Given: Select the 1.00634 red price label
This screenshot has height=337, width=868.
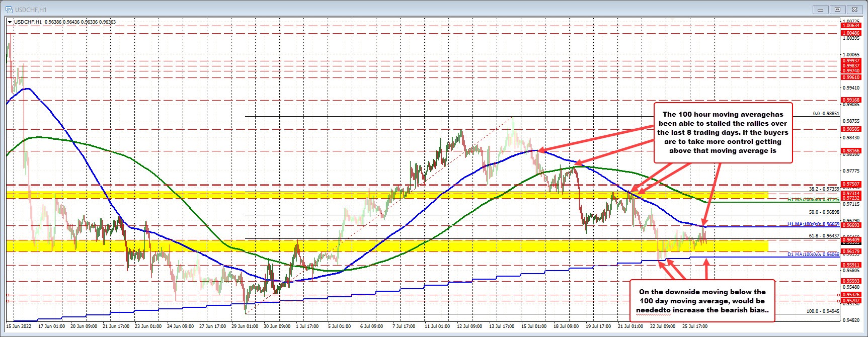Looking at the screenshot, I should (851, 25).
